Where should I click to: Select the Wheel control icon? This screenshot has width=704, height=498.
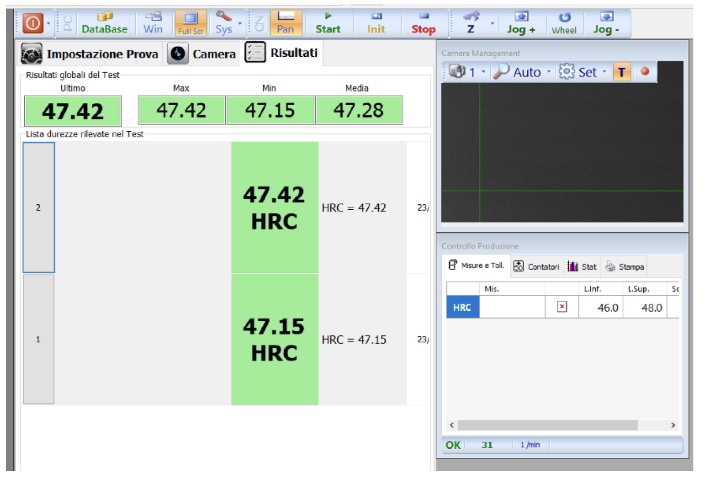tap(564, 22)
